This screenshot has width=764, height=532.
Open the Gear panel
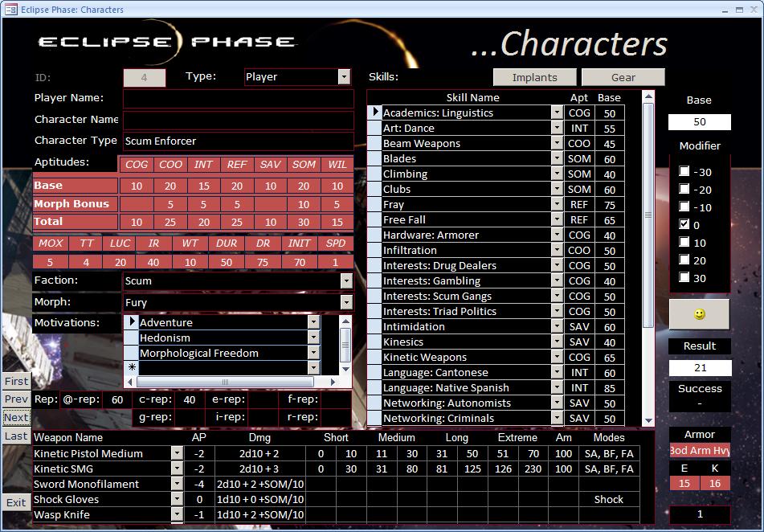click(x=623, y=77)
